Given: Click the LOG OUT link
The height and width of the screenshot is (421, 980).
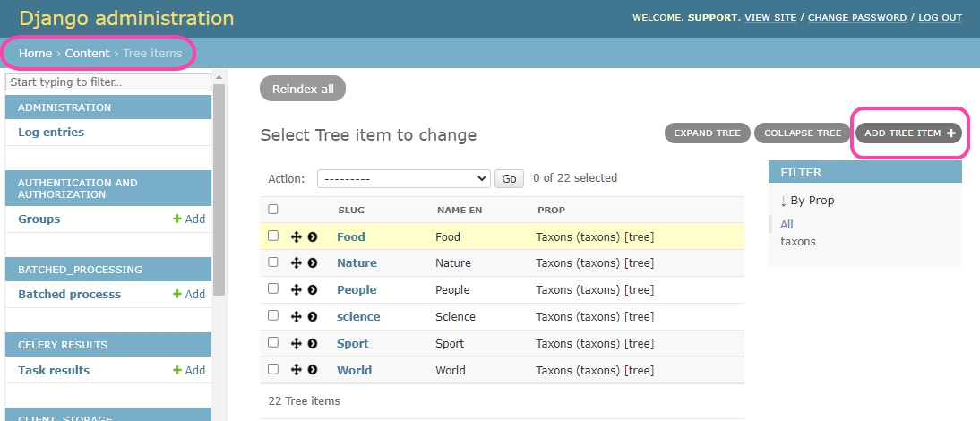Looking at the screenshot, I should (940, 18).
